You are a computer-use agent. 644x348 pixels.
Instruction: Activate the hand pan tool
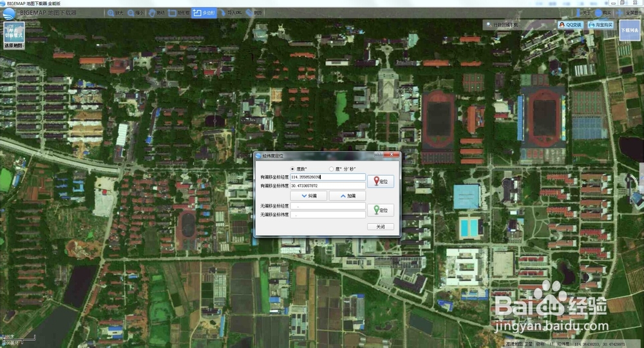tap(156, 13)
